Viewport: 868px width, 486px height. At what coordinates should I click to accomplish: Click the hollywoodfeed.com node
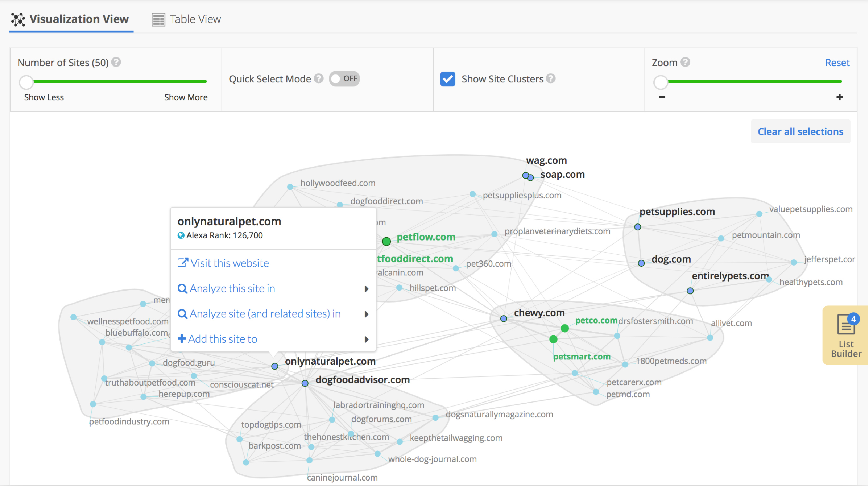290,187
